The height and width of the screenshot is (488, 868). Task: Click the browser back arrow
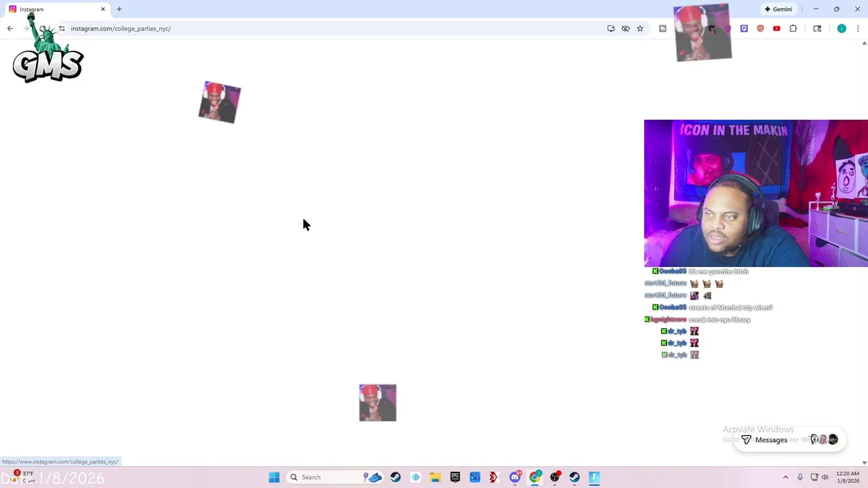point(9,28)
